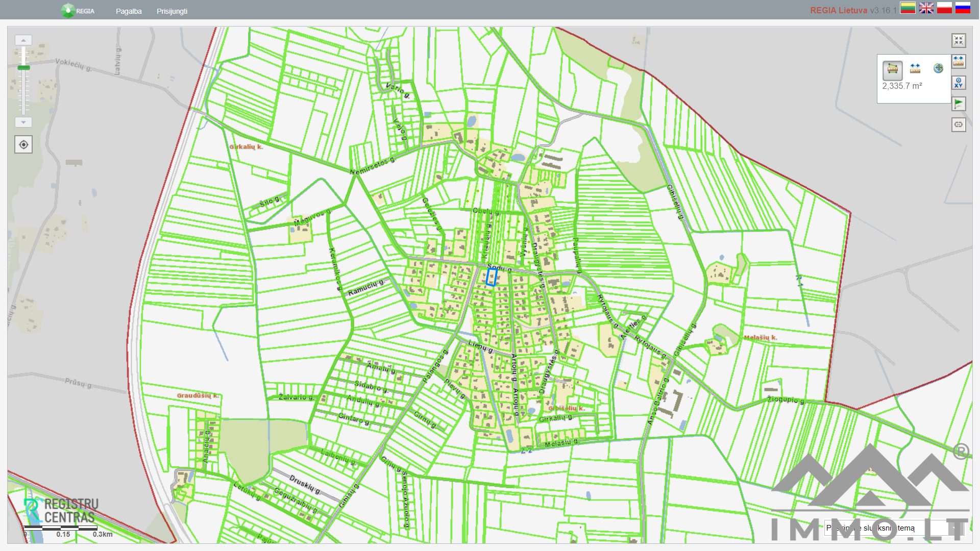This screenshot has width=980, height=551.
Task: Click the zoom in arrow button
Action: [23, 40]
